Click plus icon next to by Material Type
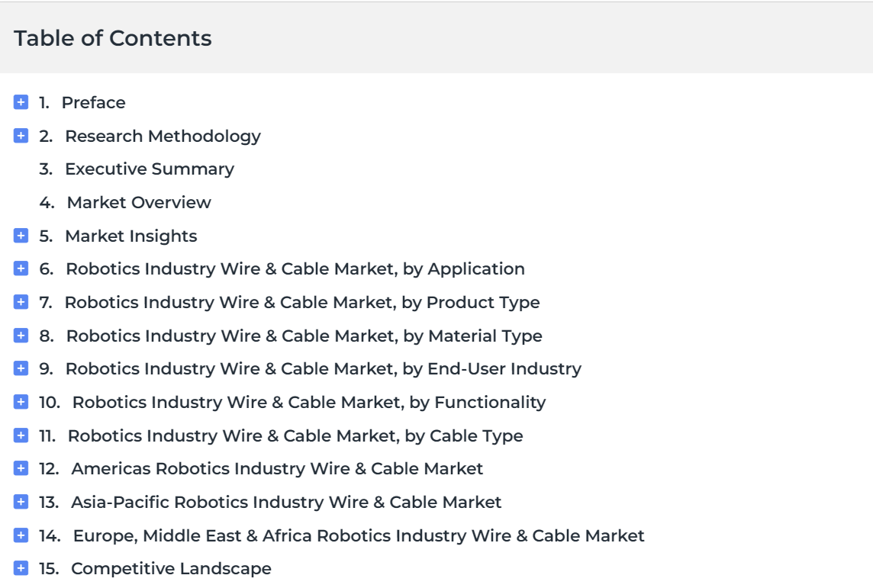Viewport: 873px width, 588px height. tap(21, 336)
